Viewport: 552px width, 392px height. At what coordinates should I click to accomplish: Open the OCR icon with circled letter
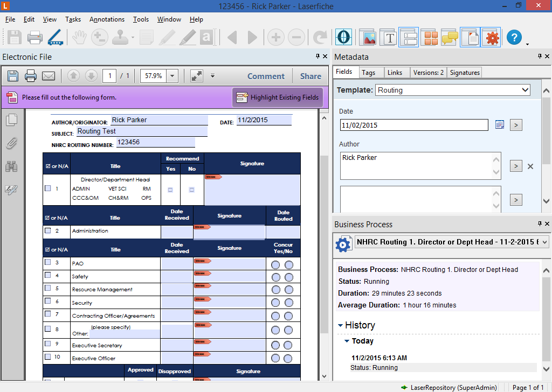343,37
